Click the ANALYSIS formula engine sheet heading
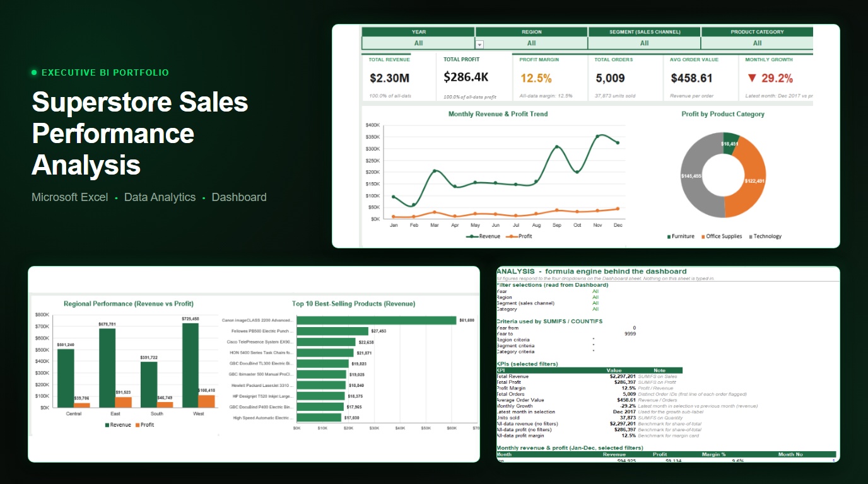The width and height of the screenshot is (868, 484). click(592, 272)
